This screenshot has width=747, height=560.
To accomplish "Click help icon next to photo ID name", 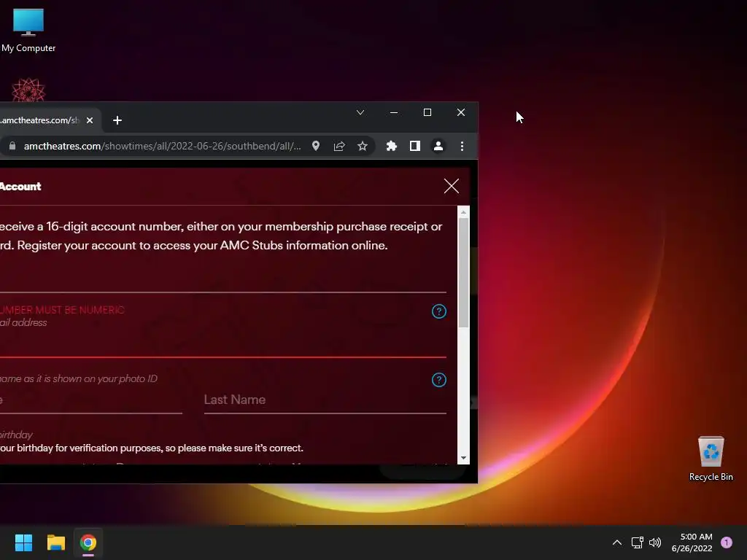I will pyautogui.click(x=438, y=380).
